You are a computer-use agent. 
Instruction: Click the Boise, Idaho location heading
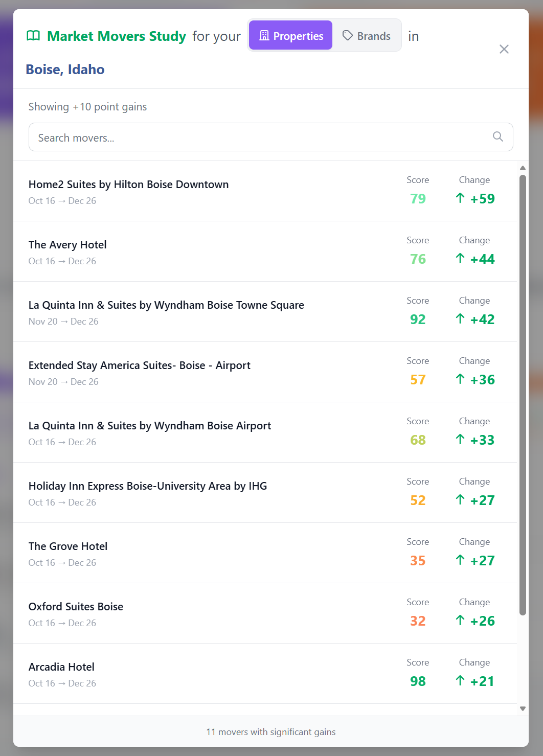(65, 69)
